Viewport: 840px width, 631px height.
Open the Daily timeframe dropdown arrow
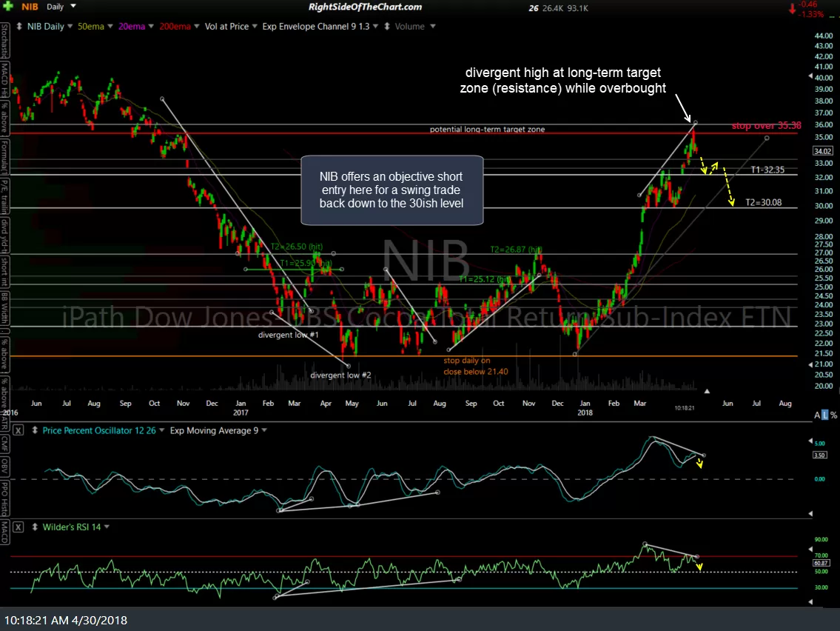(x=73, y=7)
